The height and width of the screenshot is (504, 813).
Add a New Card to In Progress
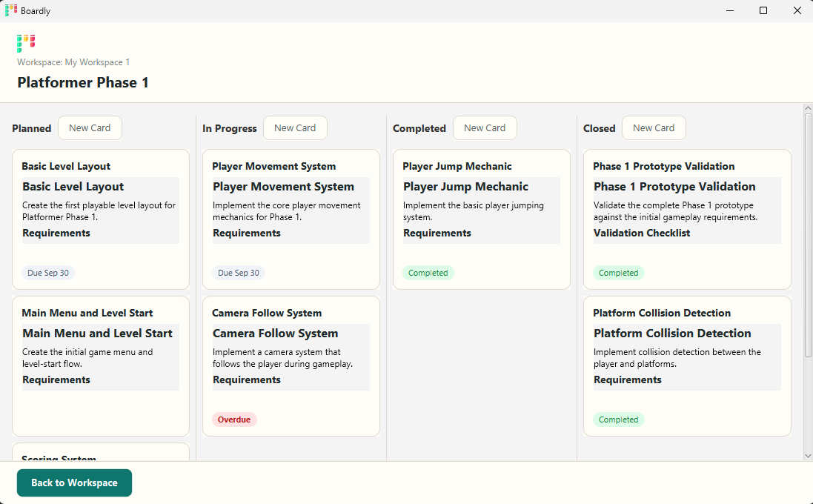[x=295, y=128]
